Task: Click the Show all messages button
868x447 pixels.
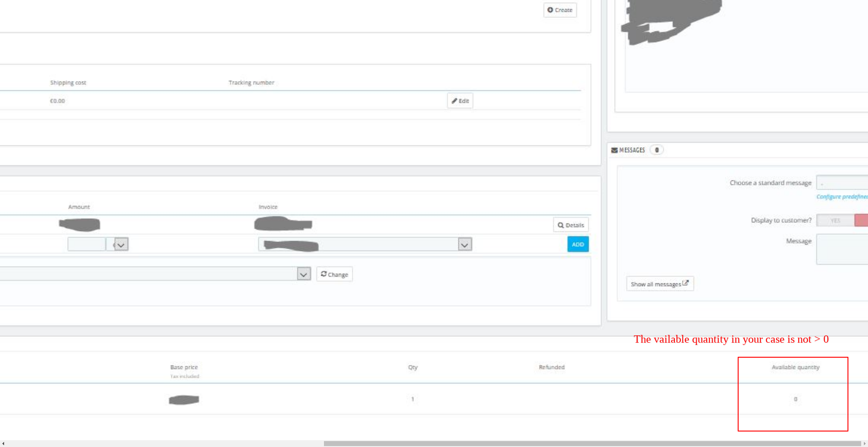Action: click(659, 283)
